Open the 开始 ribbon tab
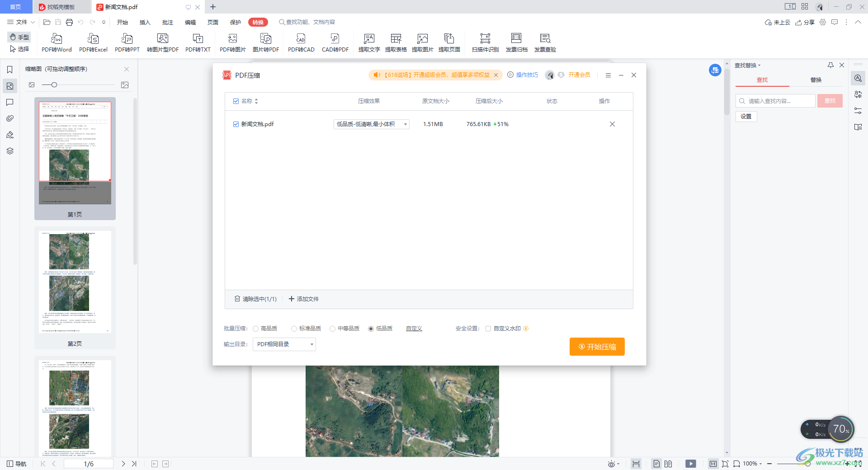Viewport: 868px width, 470px height. tap(123, 22)
